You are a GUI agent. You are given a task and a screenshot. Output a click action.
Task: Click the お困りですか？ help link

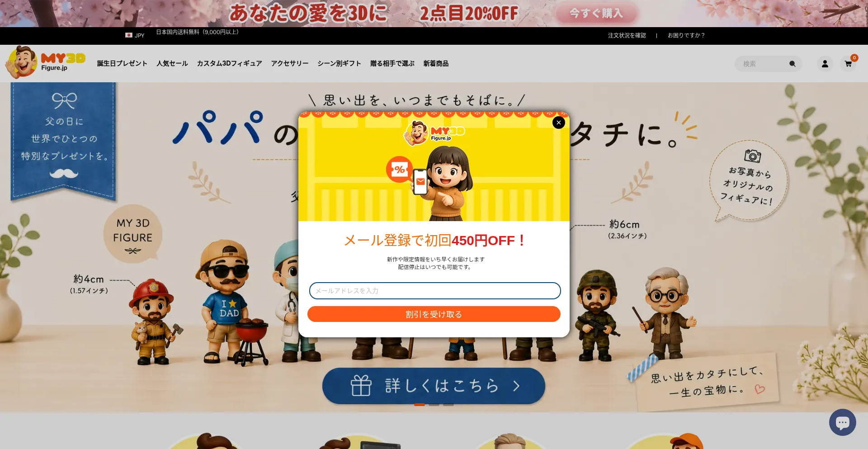coord(686,35)
